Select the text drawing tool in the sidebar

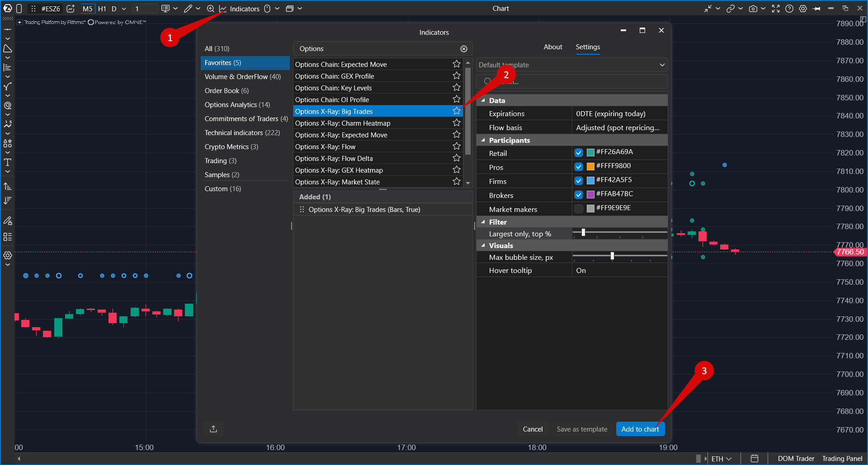[x=8, y=162]
